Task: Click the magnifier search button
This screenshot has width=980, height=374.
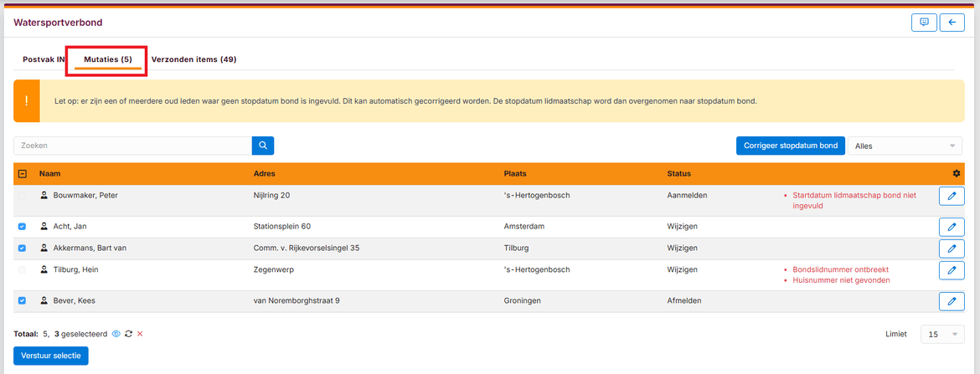Action: click(263, 146)
